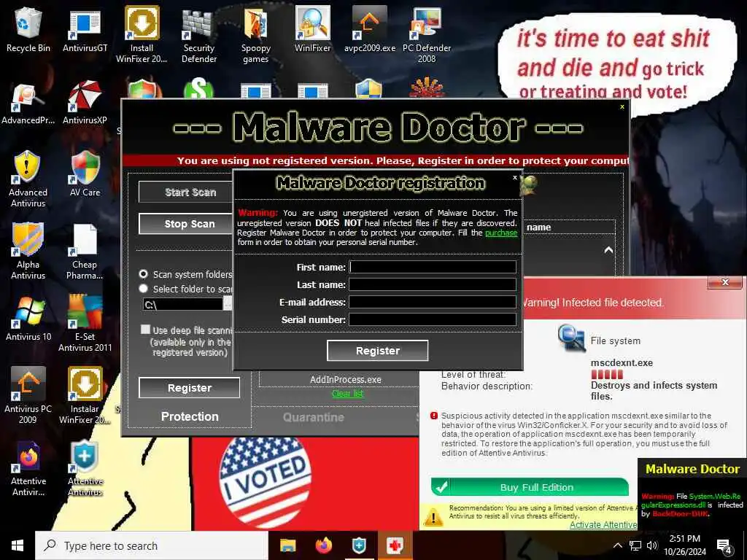Image resolution: width=747 pixels, height=560 pixels.
Task: Open Advanced Antivirus shield icon
Action: tap(28, 179)
